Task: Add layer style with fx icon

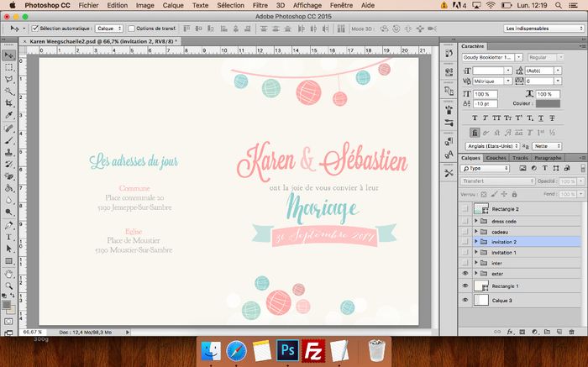Action: click(510, 332)
